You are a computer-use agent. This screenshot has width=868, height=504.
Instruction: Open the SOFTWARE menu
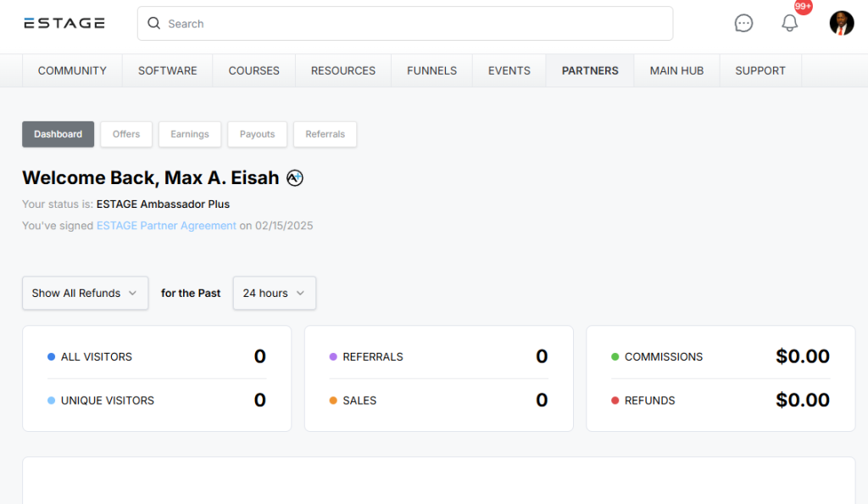pos(168,71)
